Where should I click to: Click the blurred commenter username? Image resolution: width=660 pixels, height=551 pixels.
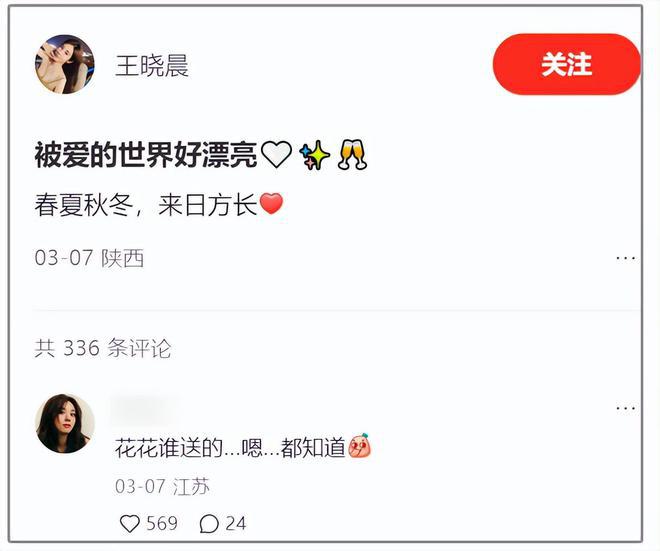(x=144, y=409)
